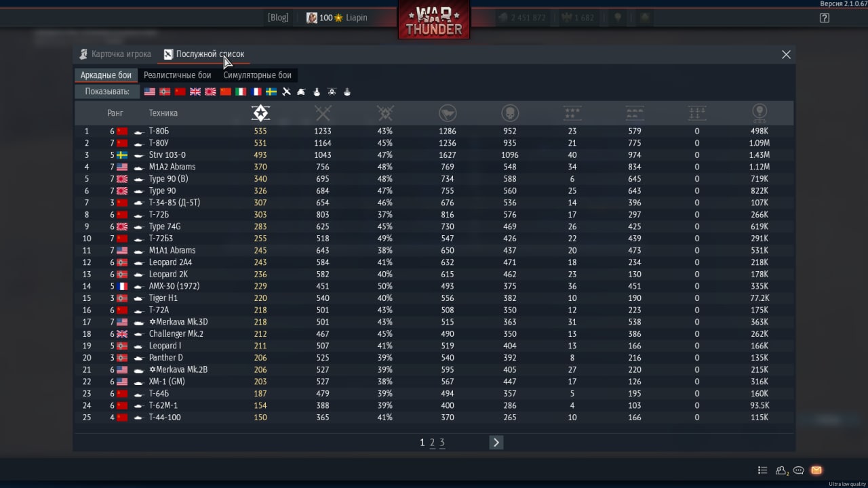Viewport: 868px width, 488px height.
Task: Go to page 3
Action: click(x=442, y=443)
